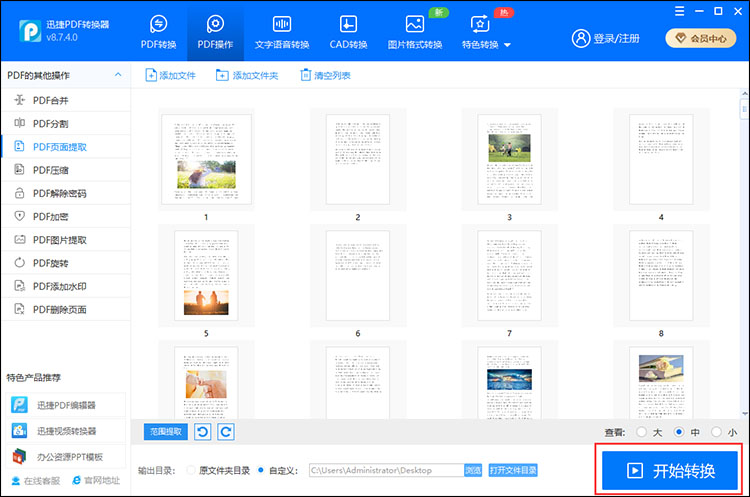750x497 pixels.
Task: Set thumbnail view size to 大
Action: pos(641,432)
